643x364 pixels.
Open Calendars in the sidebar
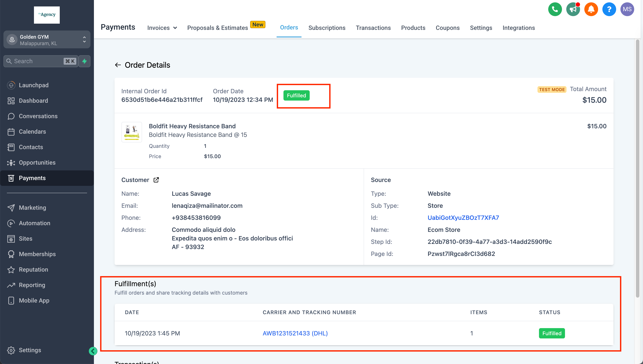click(47, 132)
